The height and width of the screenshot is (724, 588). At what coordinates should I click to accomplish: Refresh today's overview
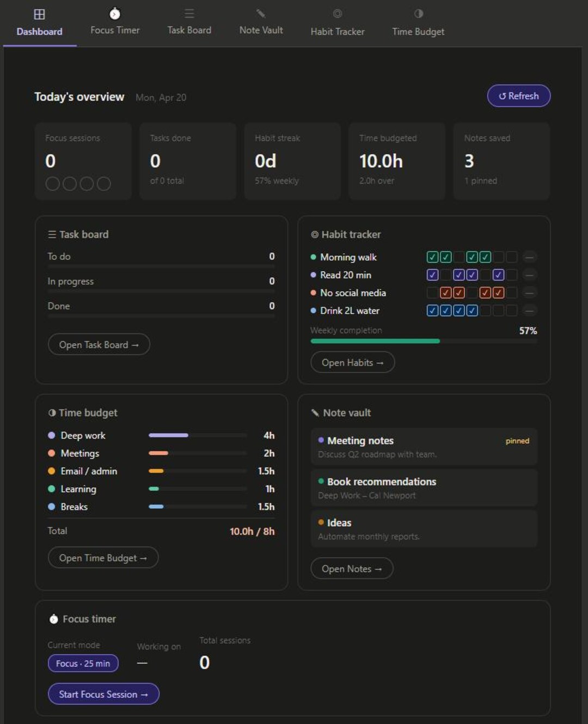tap(519, 96)
